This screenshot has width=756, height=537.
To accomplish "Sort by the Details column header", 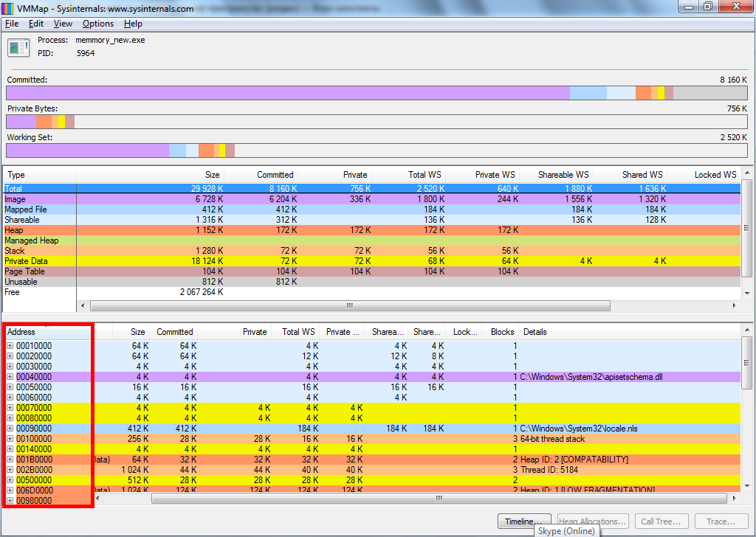I will pyautogui.click(x=629, y=332).
